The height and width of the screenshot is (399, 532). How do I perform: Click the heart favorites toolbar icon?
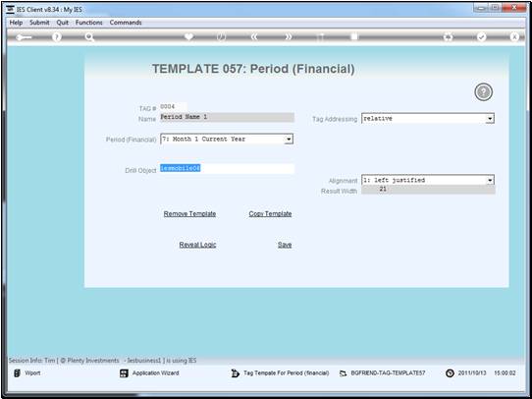[x=188, y=36]
